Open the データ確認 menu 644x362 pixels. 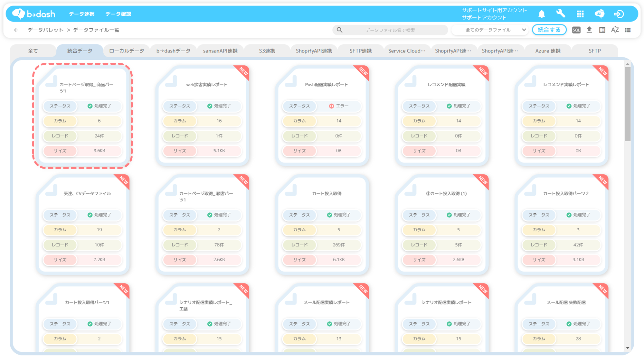click(118, 14)
